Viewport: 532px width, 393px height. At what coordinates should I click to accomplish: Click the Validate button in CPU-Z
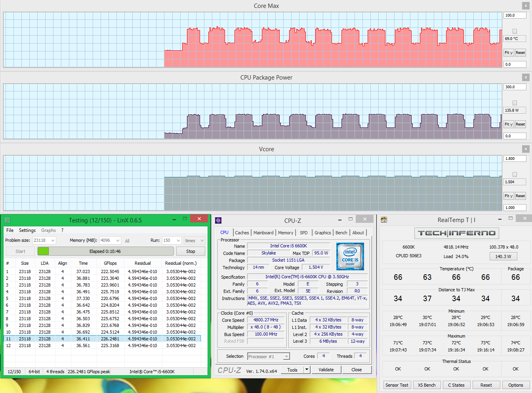pyautogui.click(x=326, y=370)
